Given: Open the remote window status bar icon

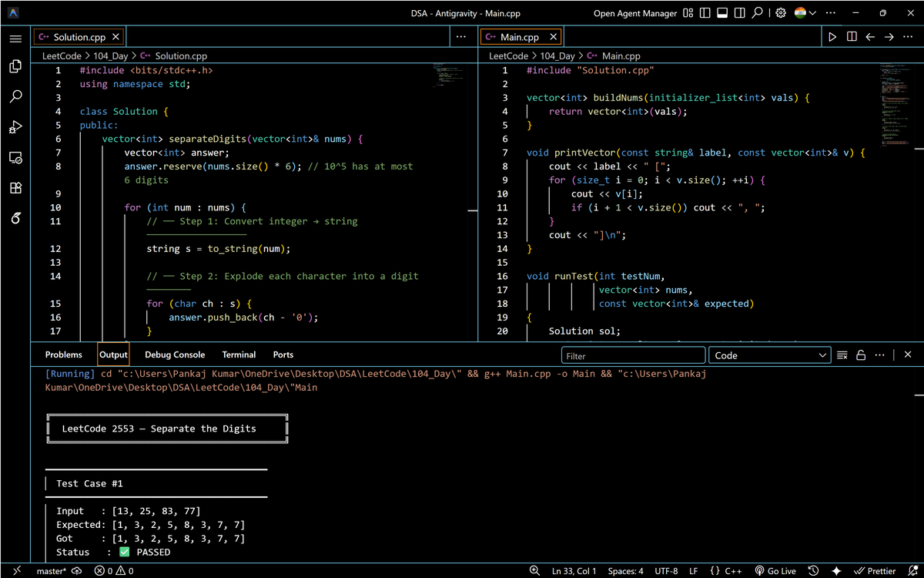Looking at the screenshot, I should [15, 571].
